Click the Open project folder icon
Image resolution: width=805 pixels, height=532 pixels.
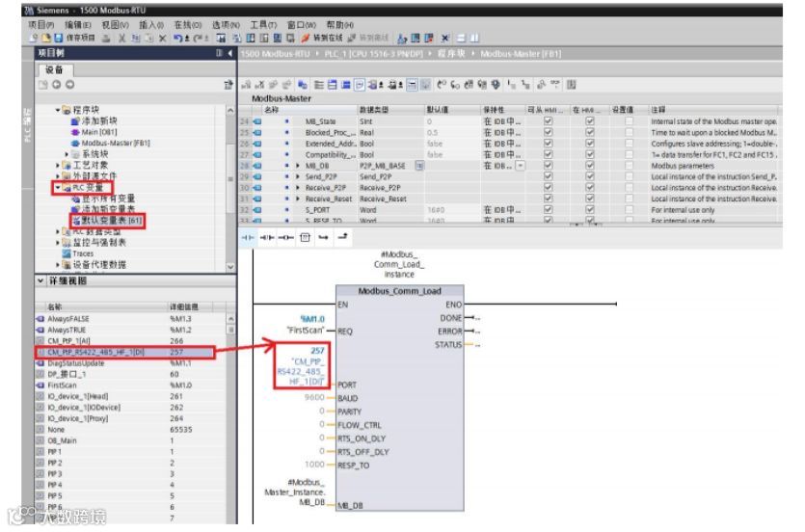[x=46, y=38]
